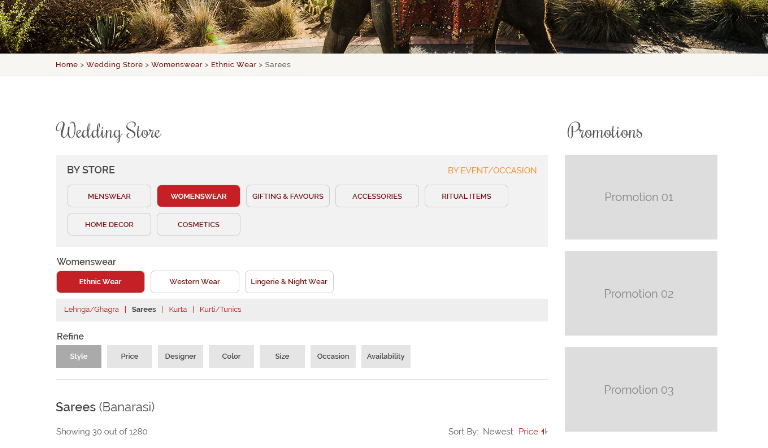768x448 pixels.
Task: Open Promotion 01 banner
Action: [641, 197]
